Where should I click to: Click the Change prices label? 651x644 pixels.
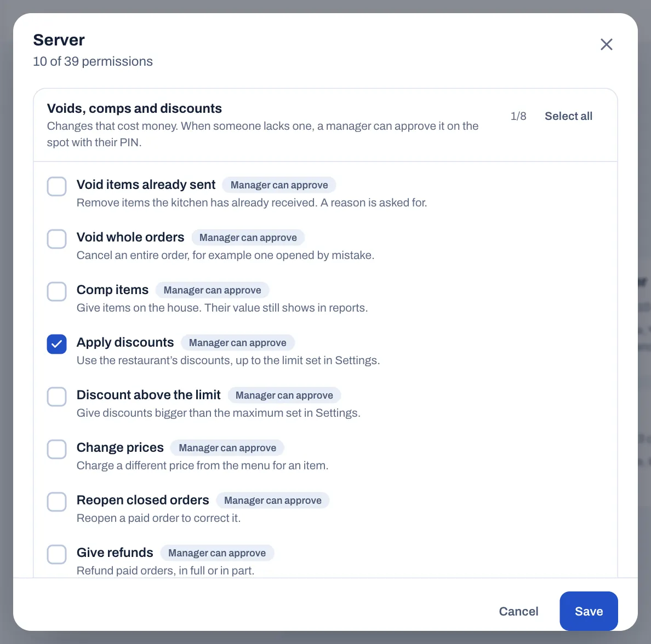click(x=120, y=448)
